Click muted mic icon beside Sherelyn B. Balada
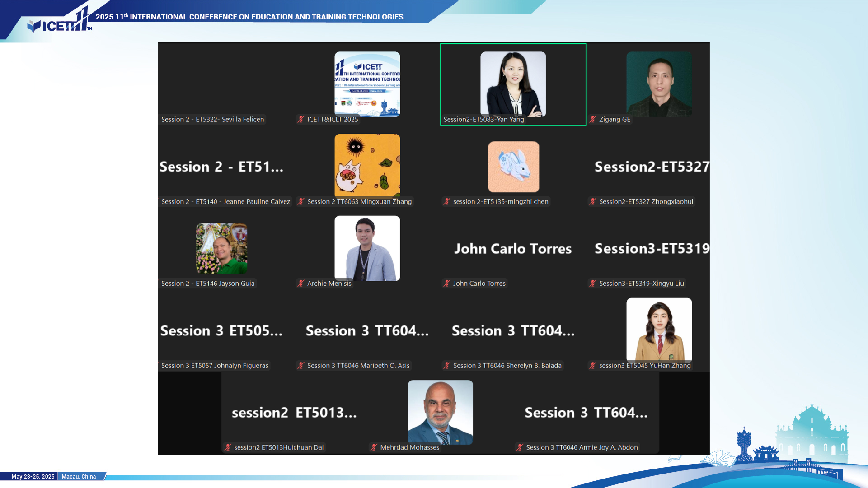Image resolution: width=868 pixels, height=488 pixels. pos(447,365)
